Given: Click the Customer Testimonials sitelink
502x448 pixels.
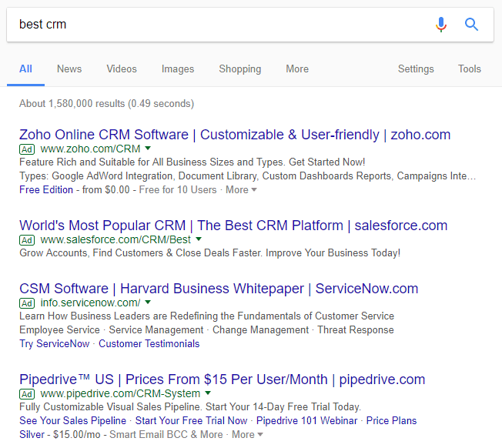Looking at the screenshot, I should pyautogui.click(x=149, y=343).
